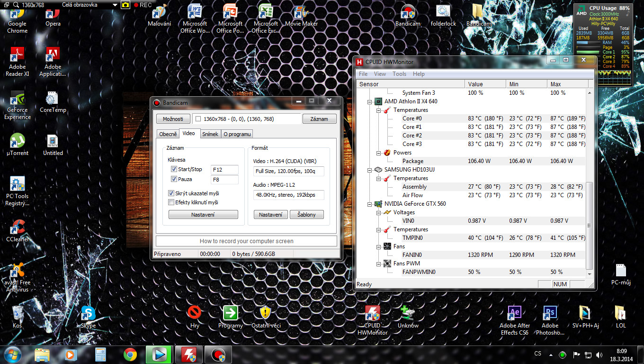Collapse the Fans tree node
Screen dimensions: 644x364
point(379,246)
